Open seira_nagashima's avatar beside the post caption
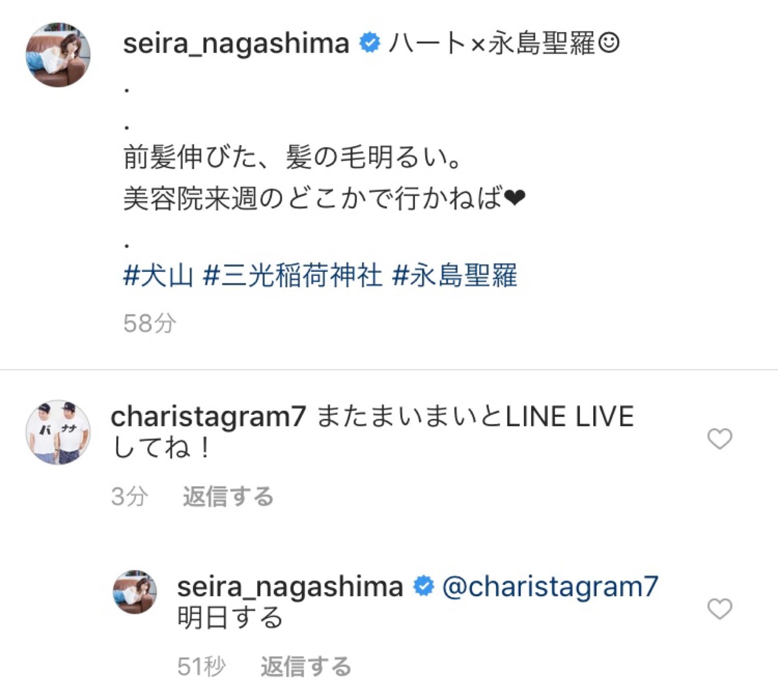This screenshot has height=700, width=778. (58, 55)
